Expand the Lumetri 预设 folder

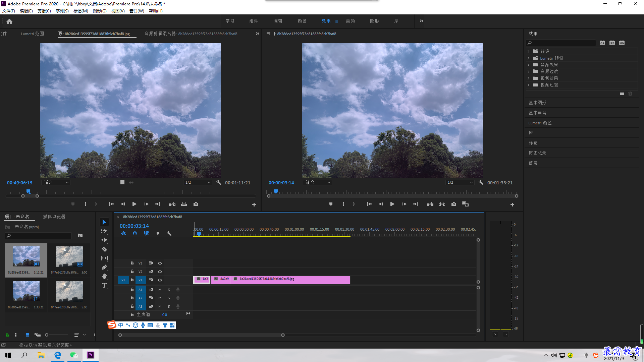[528, 58]
